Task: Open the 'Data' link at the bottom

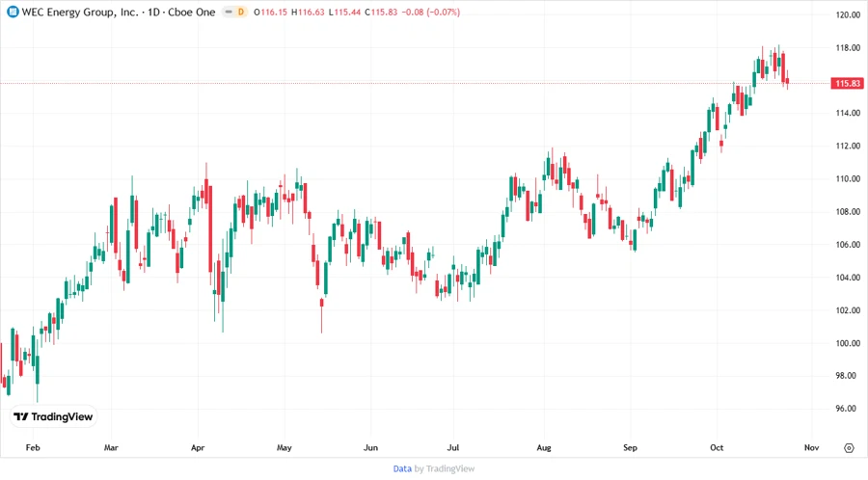Action: [402, 468]
